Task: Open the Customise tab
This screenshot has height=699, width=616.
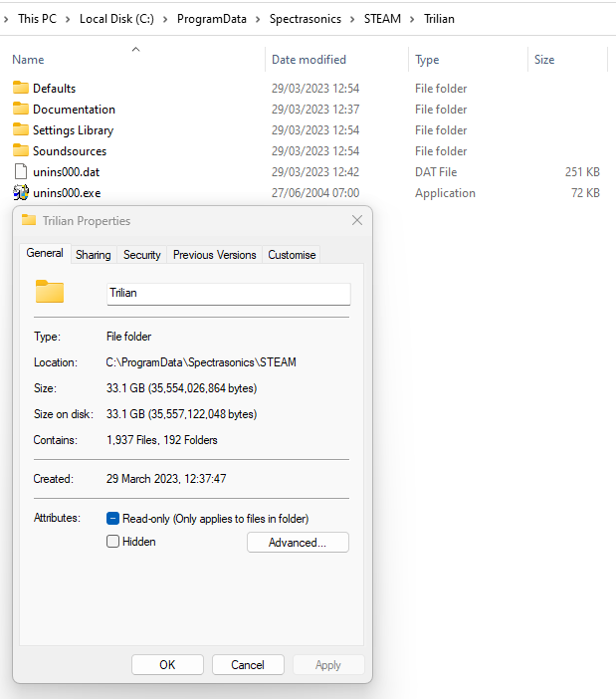Action: (x=292, y=255)
